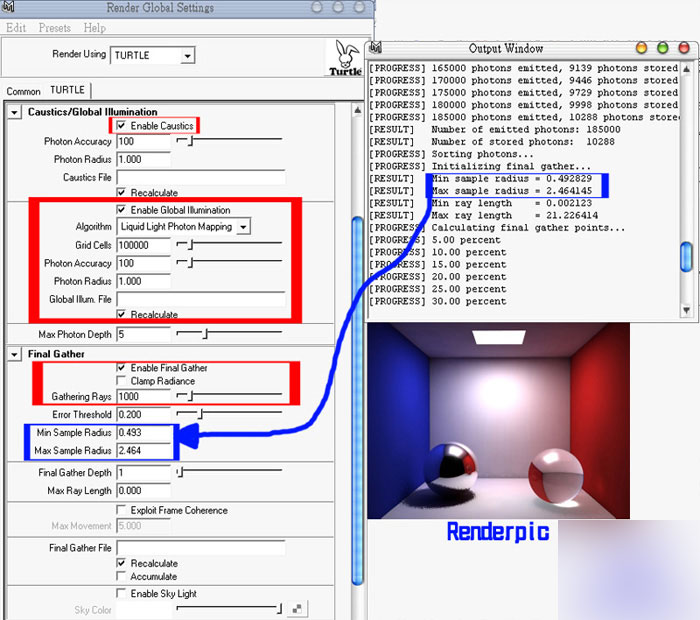
Task: Click the Gathering Rays slider
Action: tap(229, 396)
